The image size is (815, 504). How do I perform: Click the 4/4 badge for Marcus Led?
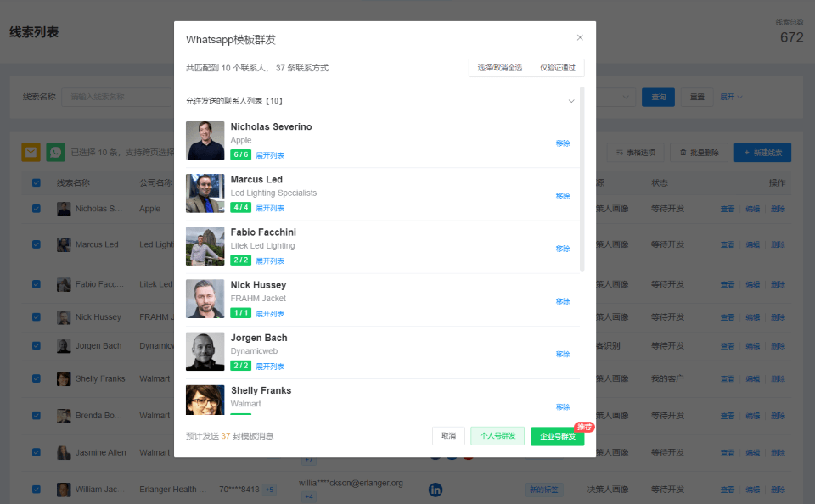click(x=240, y=208)
